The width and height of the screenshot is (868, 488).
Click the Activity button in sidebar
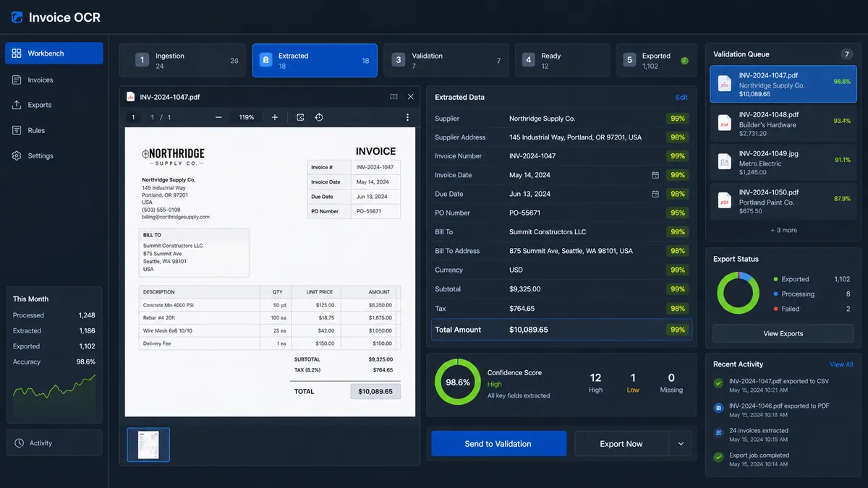(x=54, y=443)
